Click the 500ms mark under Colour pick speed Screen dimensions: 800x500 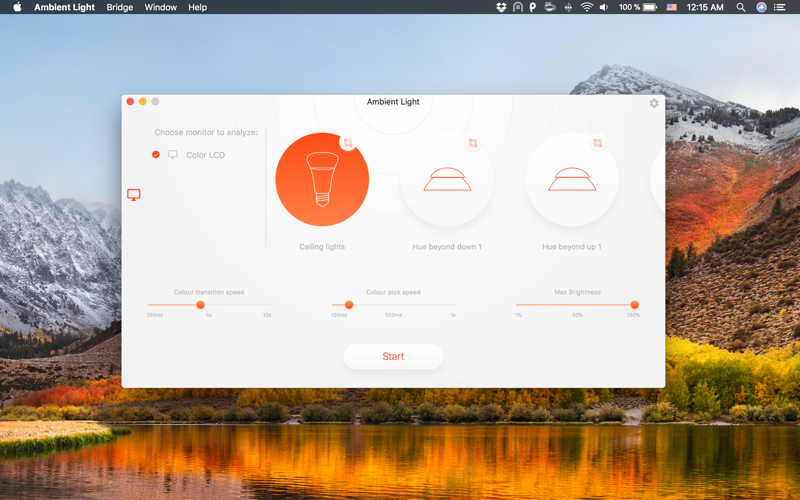point(393,315)
